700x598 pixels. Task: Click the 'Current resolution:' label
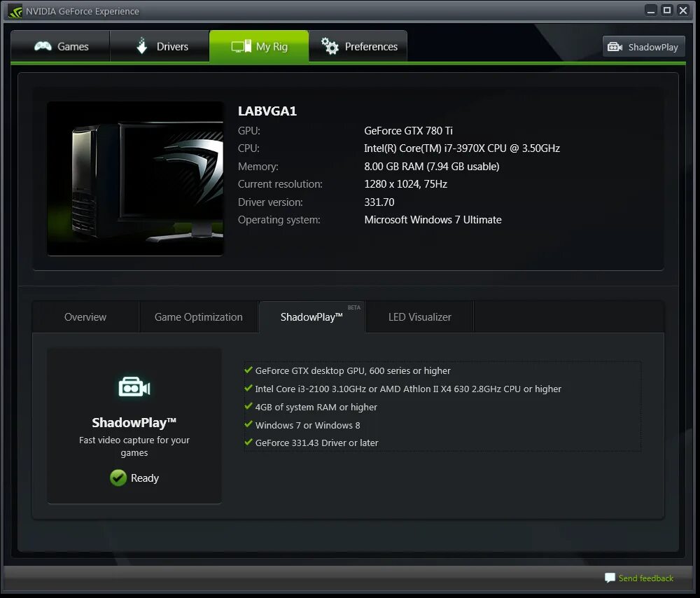(280, 184)
